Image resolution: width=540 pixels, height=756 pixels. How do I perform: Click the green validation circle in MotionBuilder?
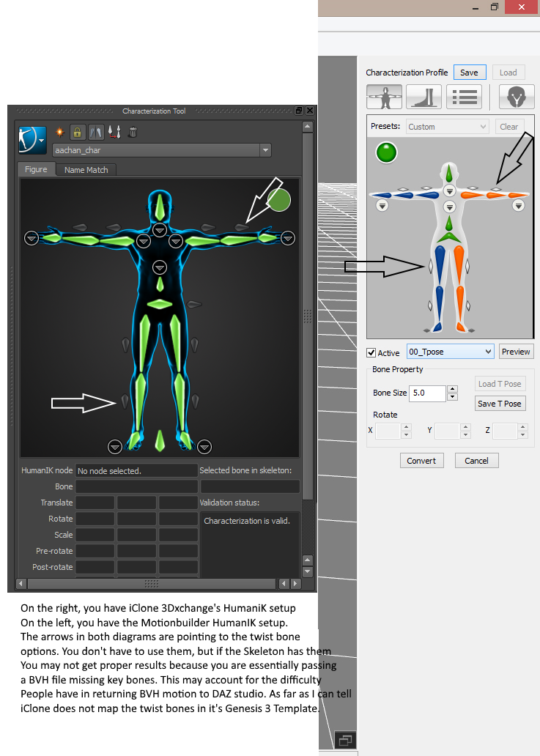[x=279, y=199]
